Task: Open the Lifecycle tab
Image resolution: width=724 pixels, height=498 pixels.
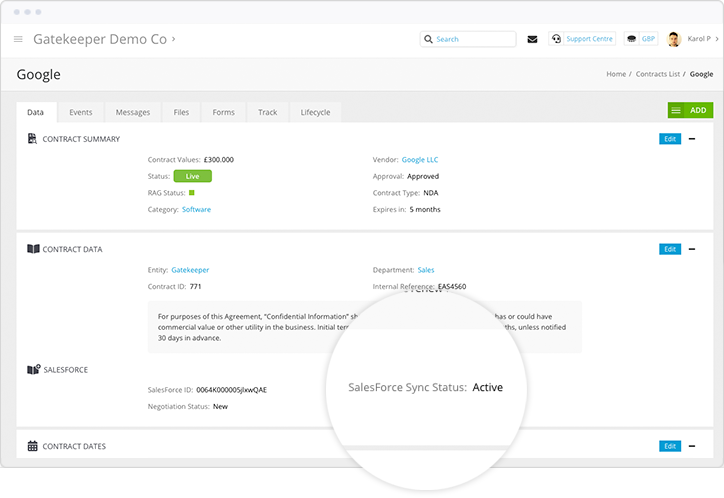Action: click(x=315, y=112)
